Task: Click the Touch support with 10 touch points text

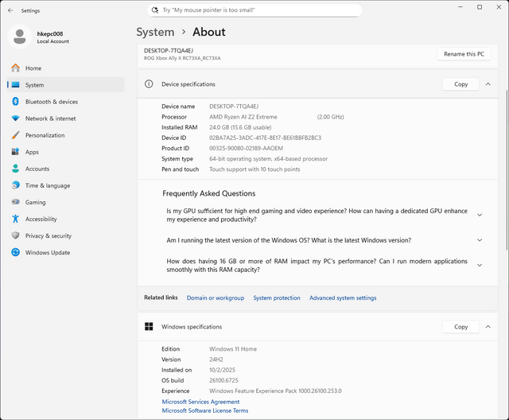Action: coord(254,169)
